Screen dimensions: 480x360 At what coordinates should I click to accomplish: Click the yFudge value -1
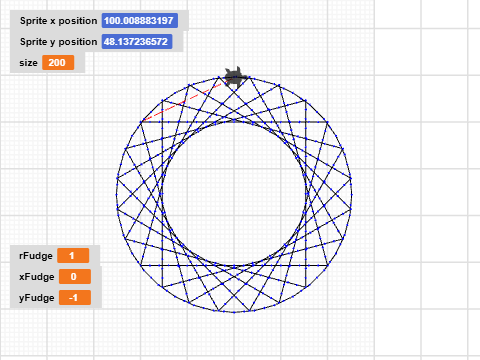tap(75, 298)
